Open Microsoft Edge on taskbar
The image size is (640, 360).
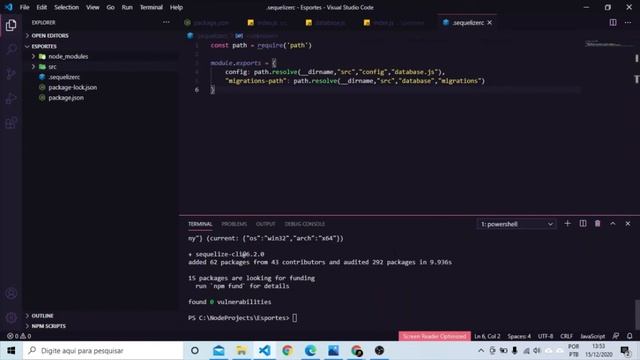[x=310, y=351]
